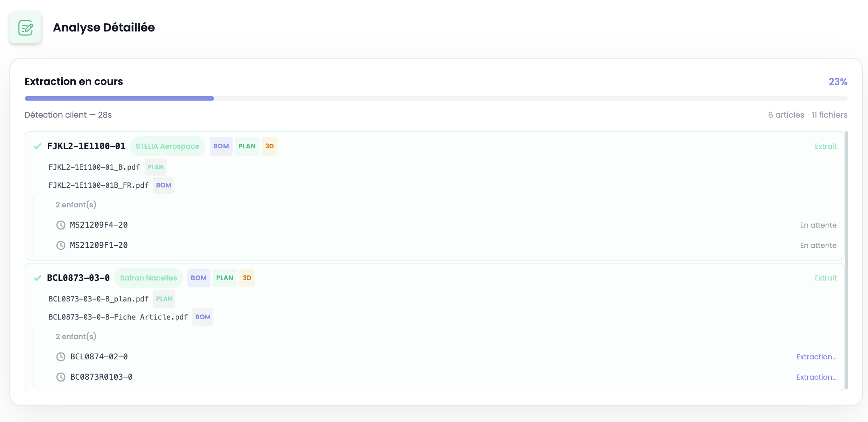Click the BOM badge on BCL0873-03-0 header
868x422 pixels.
[x=199, y=278]
